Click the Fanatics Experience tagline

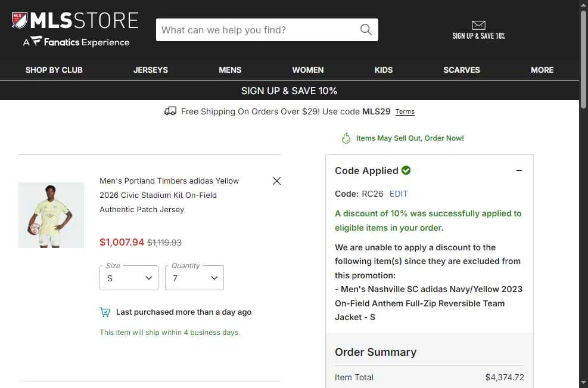pyautogui.click(x=76, y=41)
